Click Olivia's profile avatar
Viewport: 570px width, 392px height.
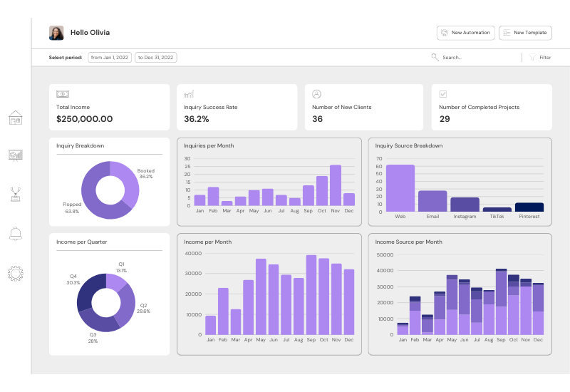[x=56, y=33]
